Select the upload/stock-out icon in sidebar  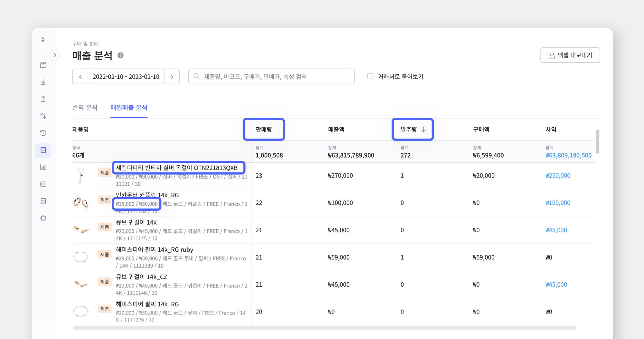[x=43, y=99]
